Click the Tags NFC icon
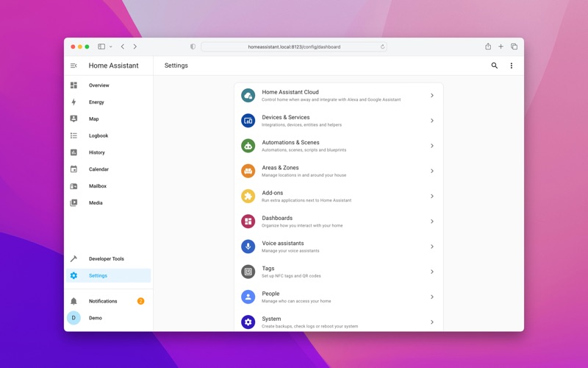This screenshot has height=368, width=588. (x=248, y=272)
